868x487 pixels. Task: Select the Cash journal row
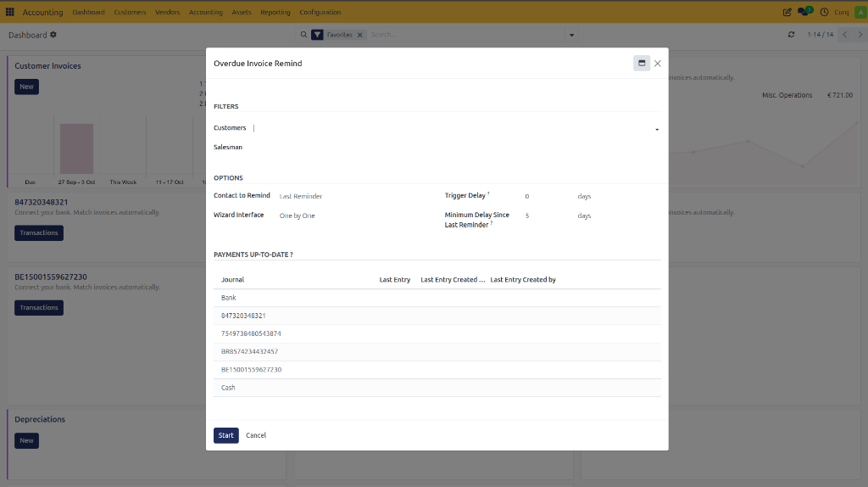[x=437, y=388]
